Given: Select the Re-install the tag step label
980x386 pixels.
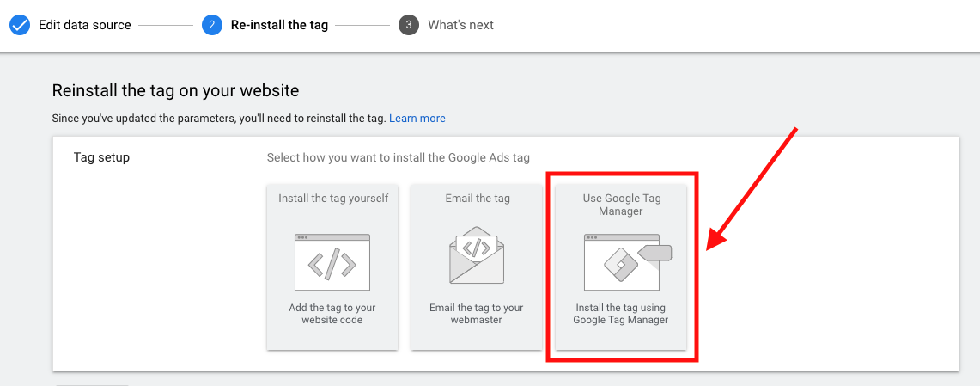Looking at the screenshot, I should 279,25.
